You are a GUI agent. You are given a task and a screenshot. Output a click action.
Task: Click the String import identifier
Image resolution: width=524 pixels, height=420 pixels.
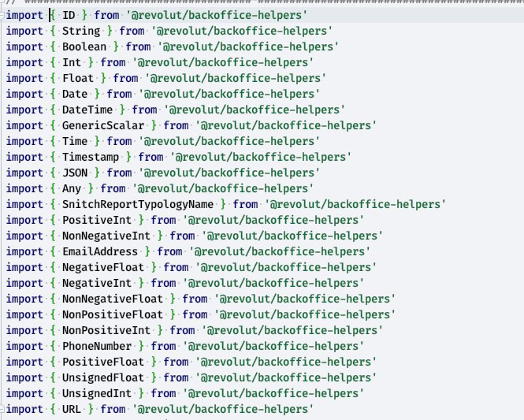pos(81,31)
